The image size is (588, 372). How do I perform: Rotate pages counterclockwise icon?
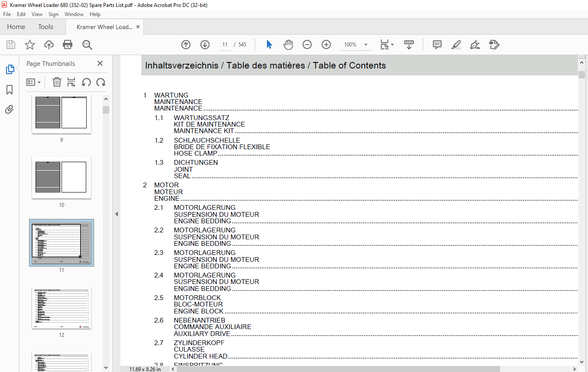(86, 82)
